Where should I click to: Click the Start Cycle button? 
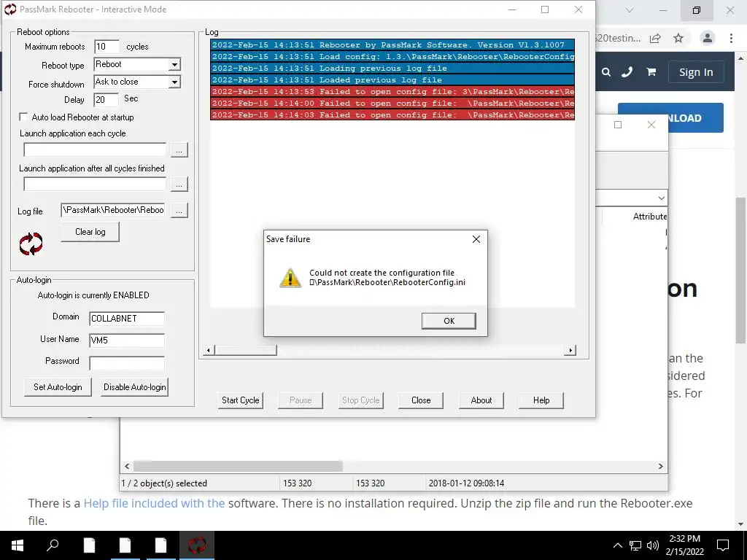pos(240,400)
